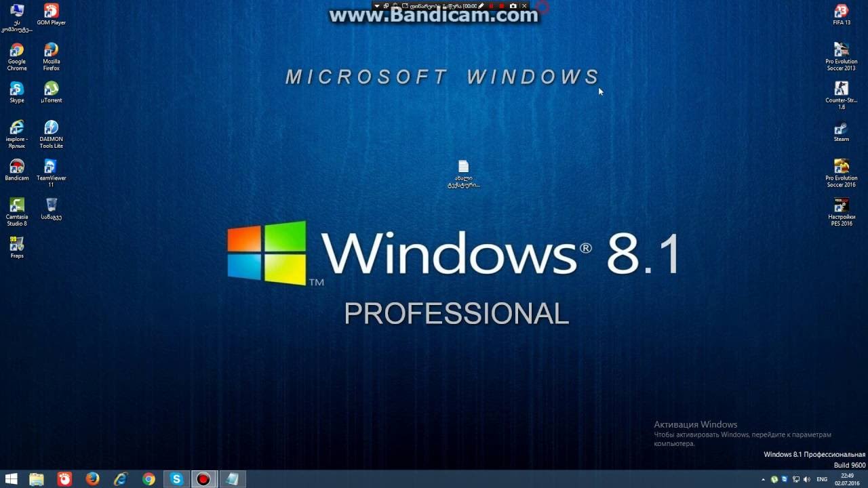Select the DAEMON Tools Lite desktop icon
Image resolution: width=868 pixels, height=488 pixels.
[x=51, y=134]
